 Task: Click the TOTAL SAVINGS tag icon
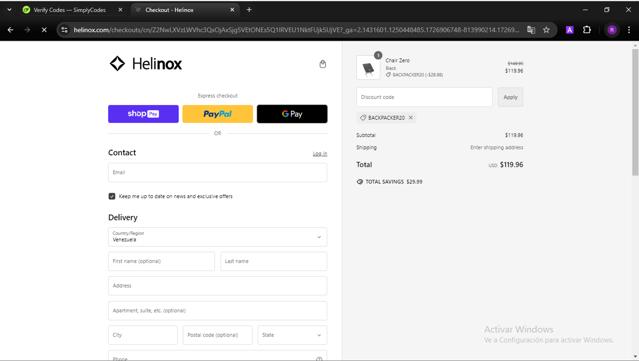(360, 182)
